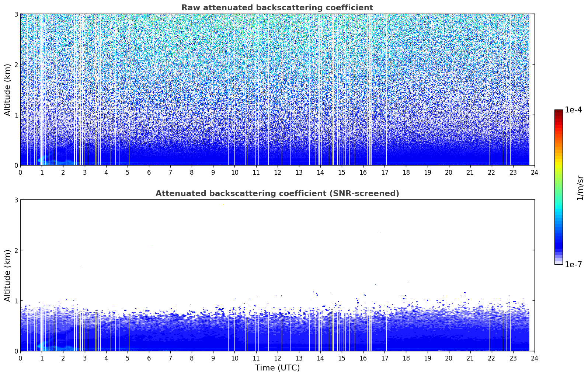
Task: Click the bottom plot 'Altitude (km)' label
Action: pos(8,275)
